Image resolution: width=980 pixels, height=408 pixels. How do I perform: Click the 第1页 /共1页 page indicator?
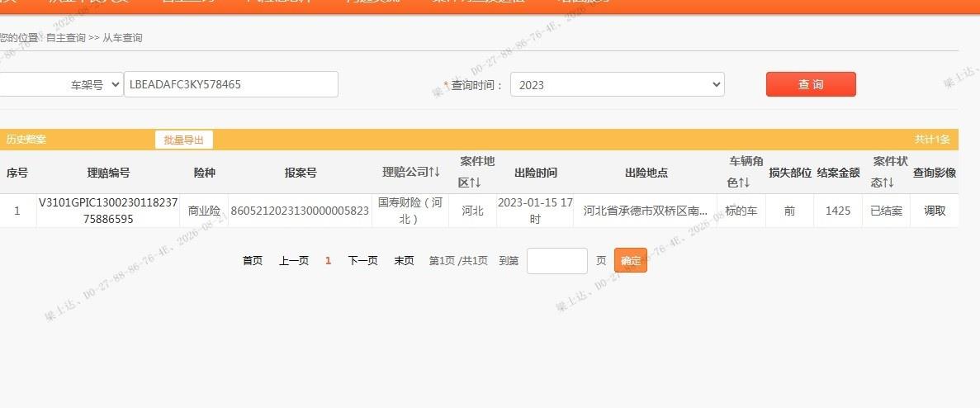(458, 260)
